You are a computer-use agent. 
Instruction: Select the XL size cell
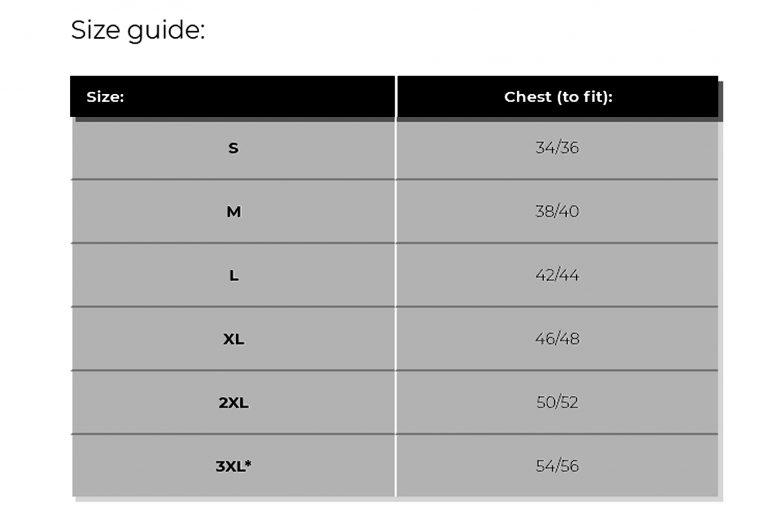[x=233, y=339]
